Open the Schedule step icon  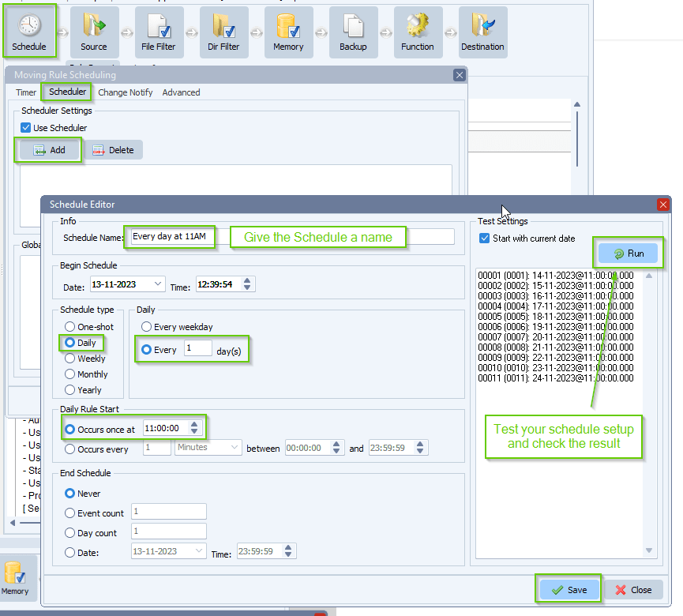pos(29,32)
